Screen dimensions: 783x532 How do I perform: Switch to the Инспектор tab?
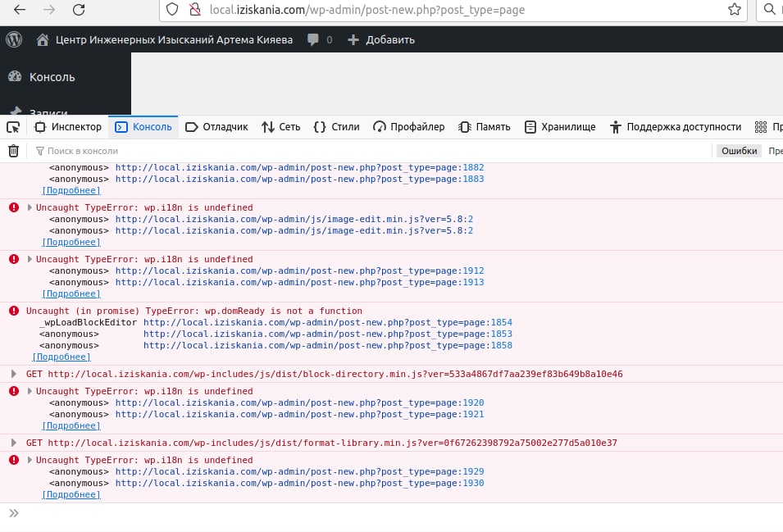pyautogui.click(x=68, y=127)
